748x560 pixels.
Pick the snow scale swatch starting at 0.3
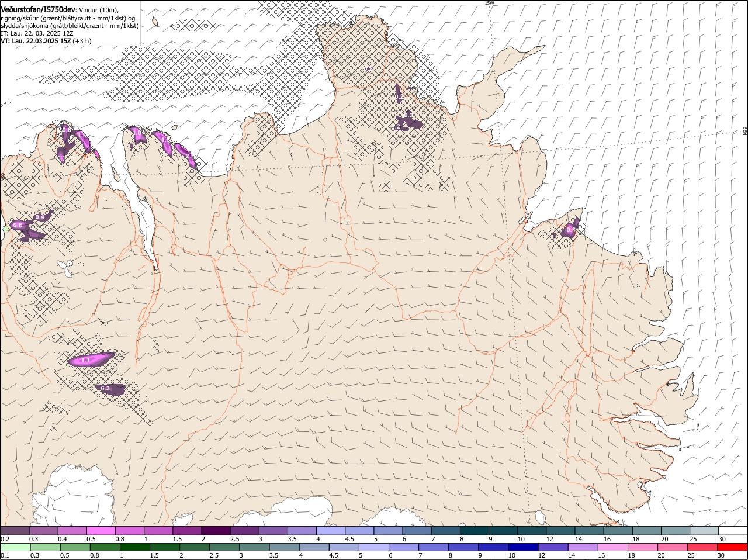(43, 531)
